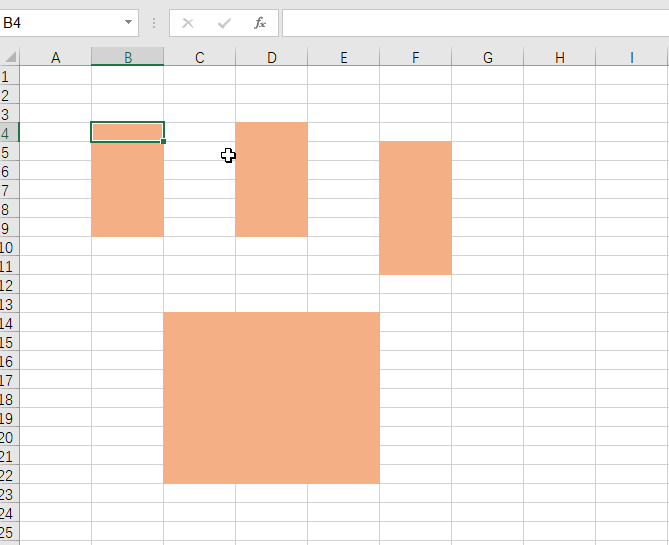The width and height of the screenshot is (669, 545).
Task: Click orange cell D4
Action: [271, 132]
